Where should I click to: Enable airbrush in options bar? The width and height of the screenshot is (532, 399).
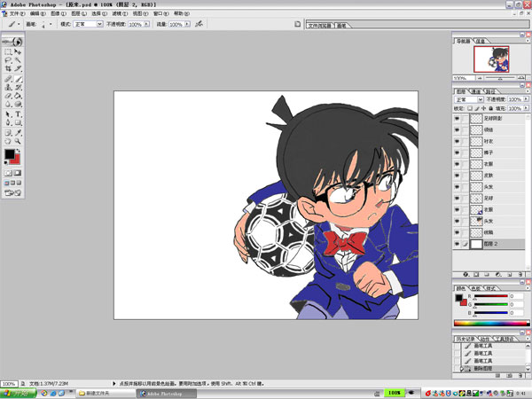[x=199, y=24]
